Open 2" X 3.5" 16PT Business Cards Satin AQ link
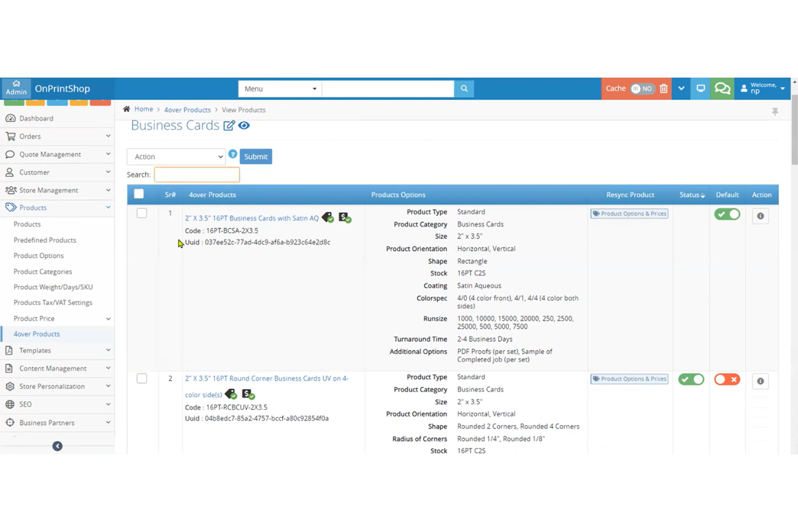 tap(252, 218)
